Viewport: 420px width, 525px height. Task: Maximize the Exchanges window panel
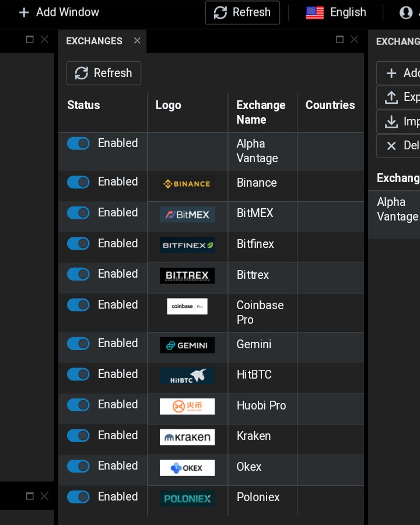coord(339,39)
